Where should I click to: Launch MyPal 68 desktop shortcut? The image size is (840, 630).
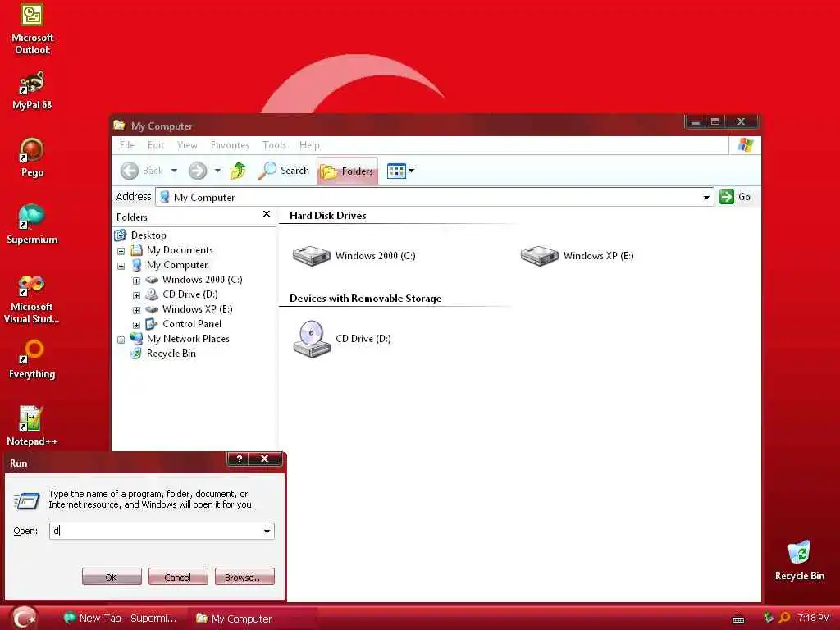[x=32, y=90]
